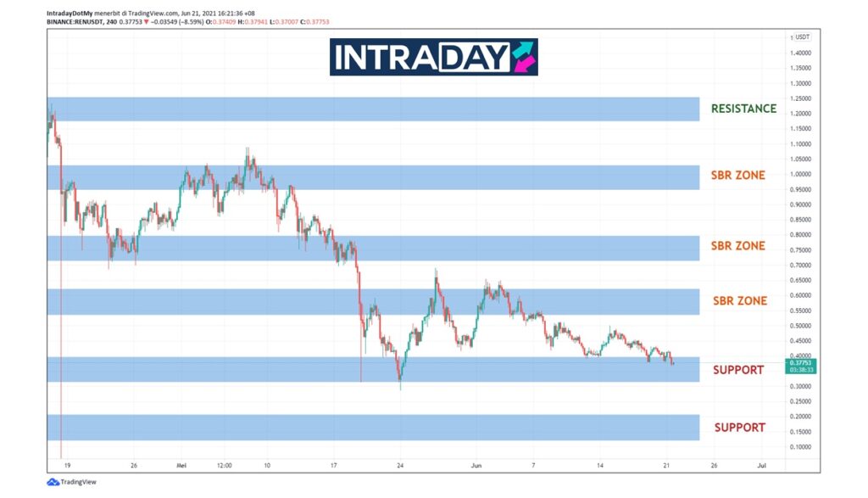Click the IntradayDotMy publisher name

(x=70, y=14)
